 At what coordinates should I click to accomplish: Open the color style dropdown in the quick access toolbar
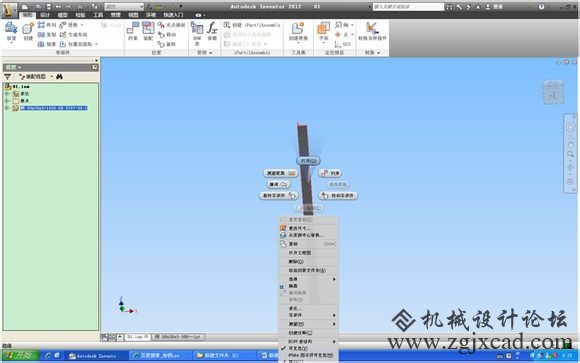(x=124, y=7)
